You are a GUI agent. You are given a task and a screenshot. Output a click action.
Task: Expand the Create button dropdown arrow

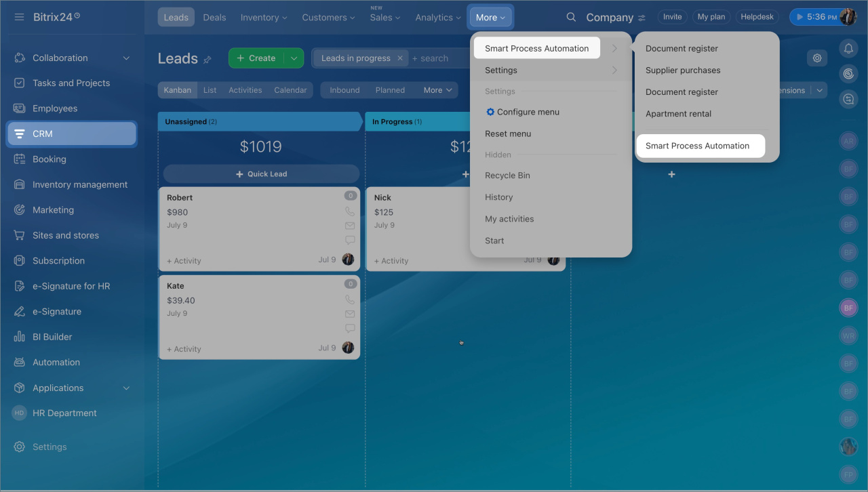point(294,58)
